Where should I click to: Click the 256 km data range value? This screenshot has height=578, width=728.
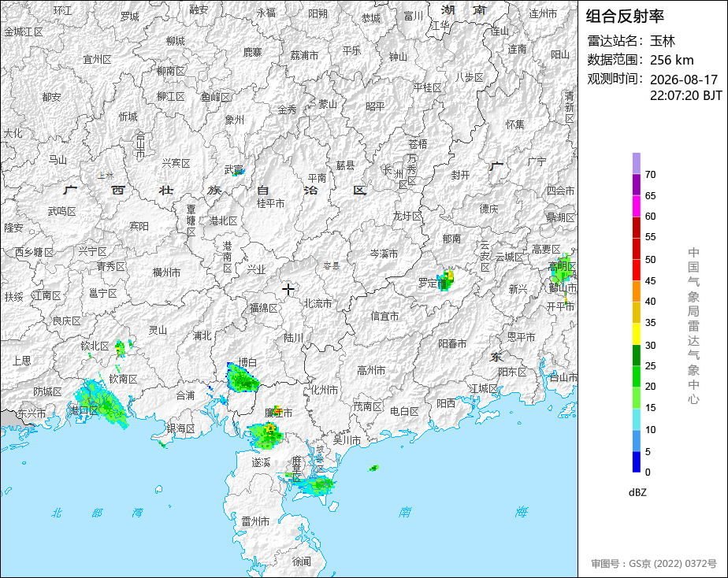click(x=671, y=60)
